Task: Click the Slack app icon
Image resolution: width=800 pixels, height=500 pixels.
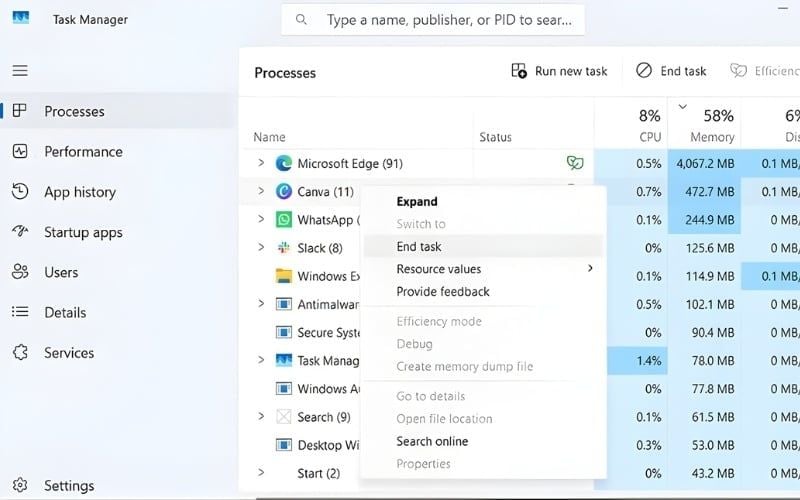Action: click(x=284, y=248)
